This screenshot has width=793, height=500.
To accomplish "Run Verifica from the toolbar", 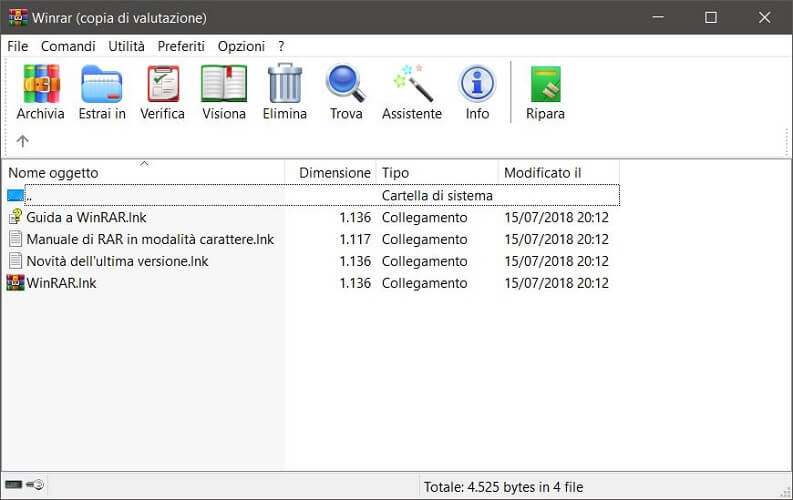I will click(x=162, y=92).
